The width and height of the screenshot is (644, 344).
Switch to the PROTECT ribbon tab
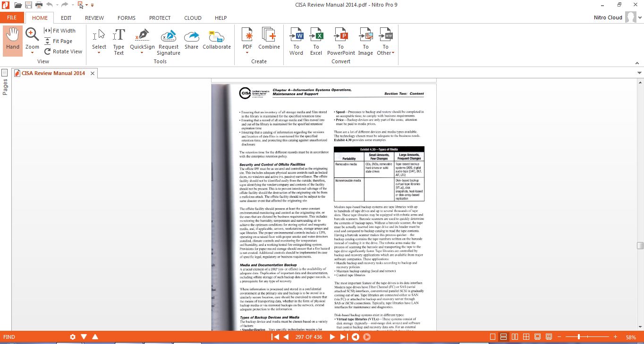(160, 18)
